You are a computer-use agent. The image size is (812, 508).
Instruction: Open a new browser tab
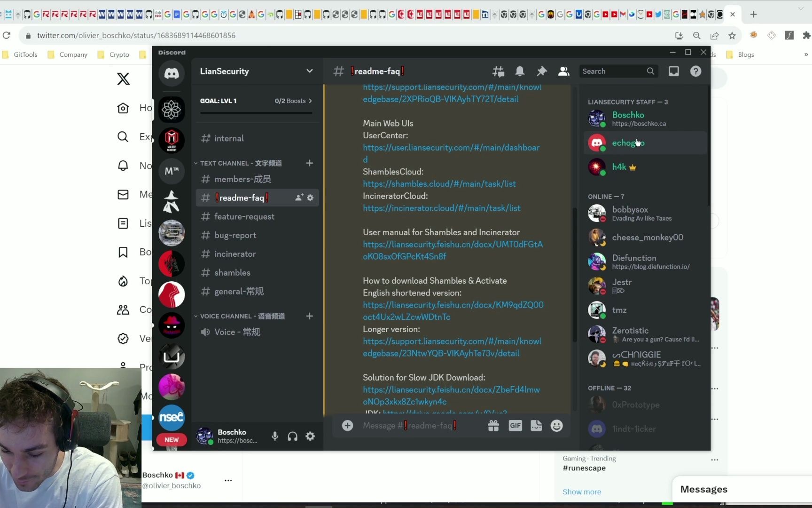pyautogui.click(x=753, y=15)
